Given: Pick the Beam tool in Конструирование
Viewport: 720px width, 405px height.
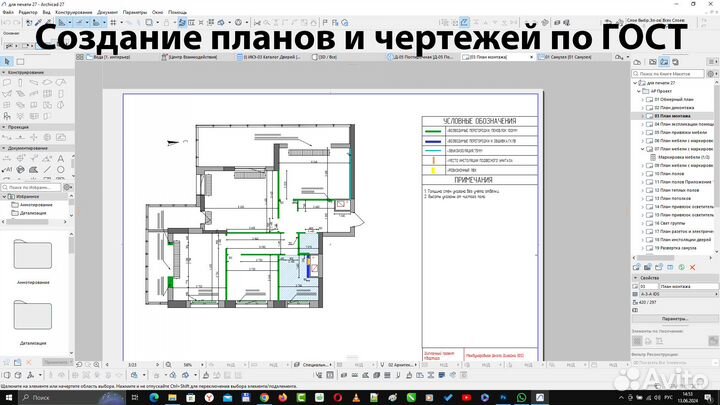Looking at the screenshot, I should click(34, 83).
